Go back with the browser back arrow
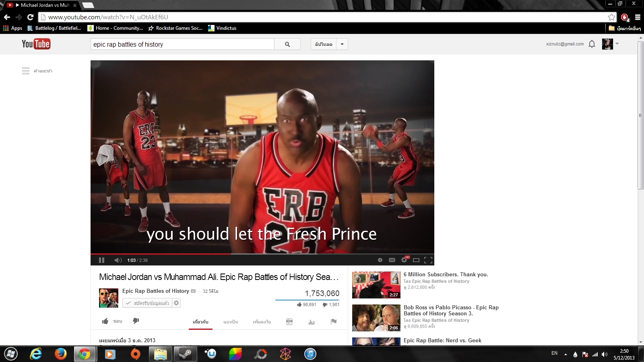Viewport: 644px width, 362px height. [7, 17]
